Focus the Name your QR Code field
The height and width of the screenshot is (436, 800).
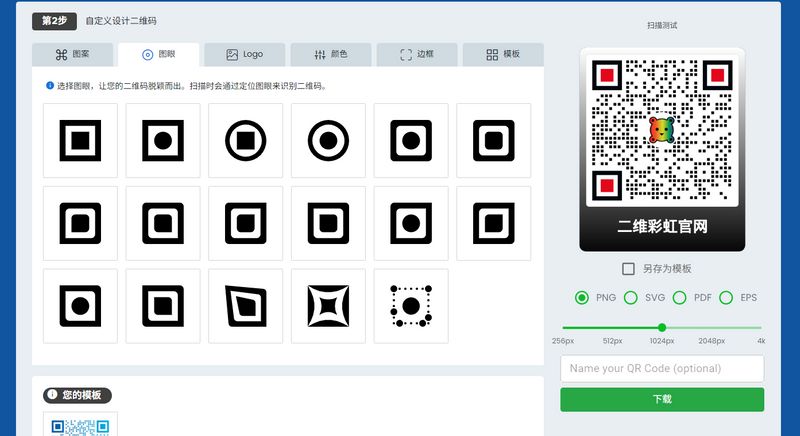[x=662, y=369]
